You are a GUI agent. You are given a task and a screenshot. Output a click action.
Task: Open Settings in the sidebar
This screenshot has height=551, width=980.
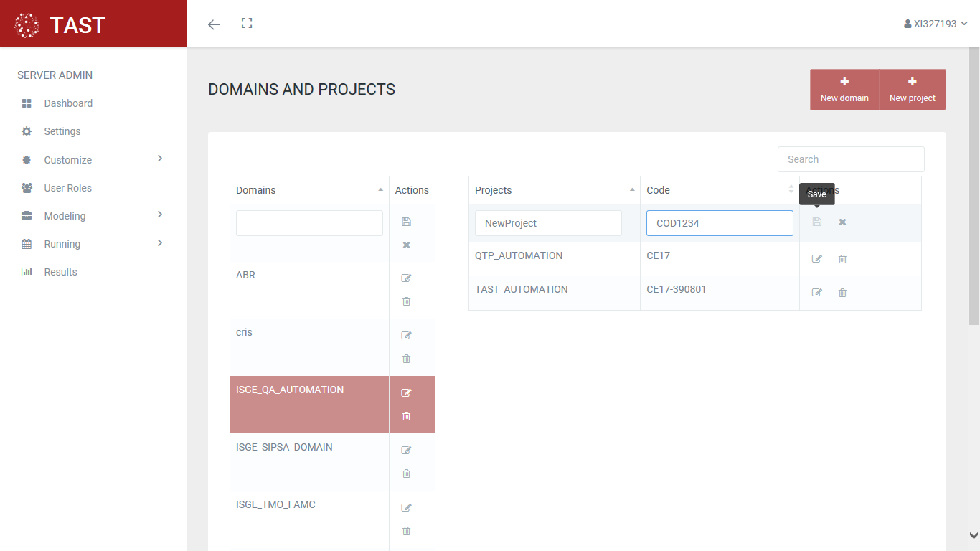62,131
